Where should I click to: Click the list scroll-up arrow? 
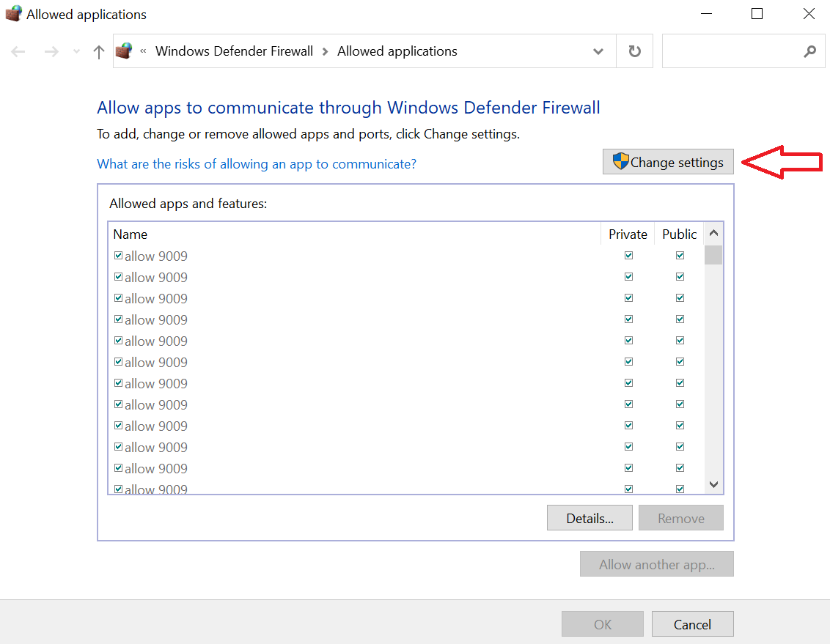tap(713, 233)
